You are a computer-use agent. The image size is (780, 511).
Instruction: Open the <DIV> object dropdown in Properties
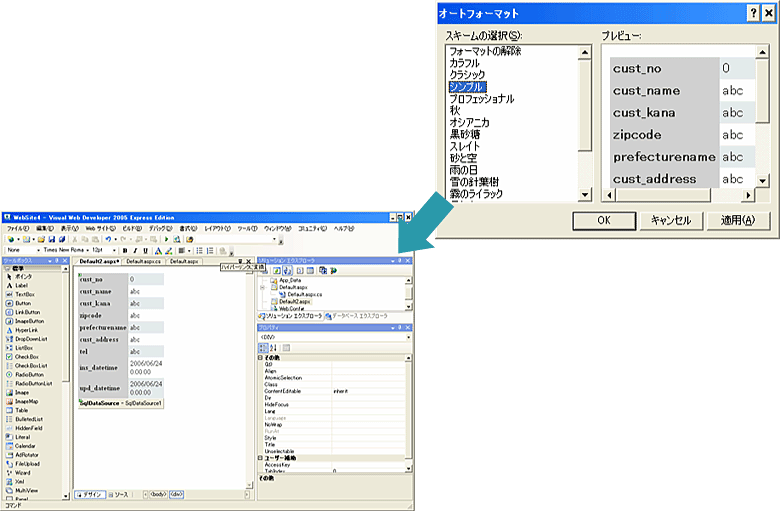tap(406, 337)
